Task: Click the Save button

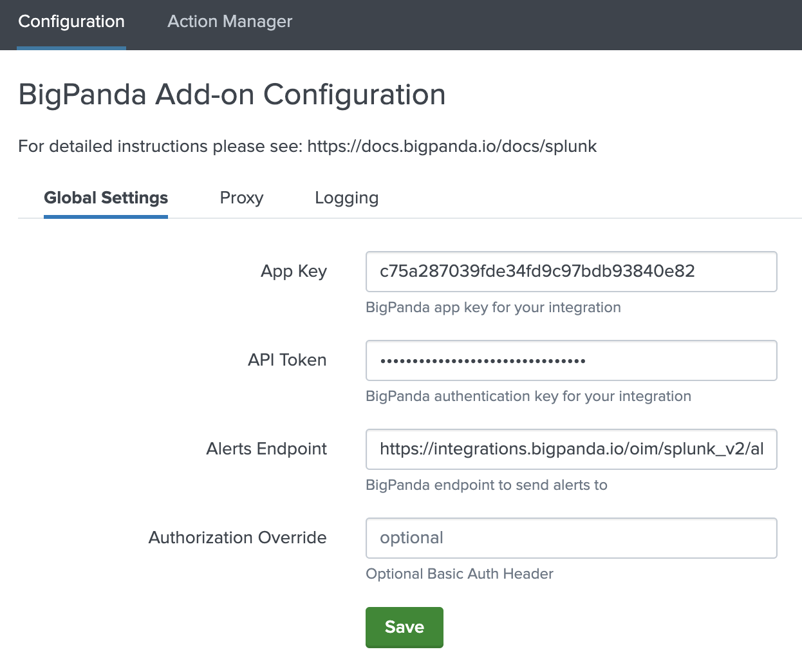Action: point(404,627)
